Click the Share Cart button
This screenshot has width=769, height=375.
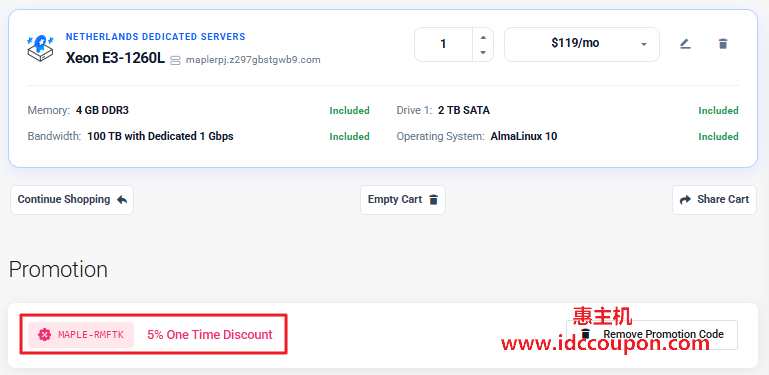(x=714, y=200)
